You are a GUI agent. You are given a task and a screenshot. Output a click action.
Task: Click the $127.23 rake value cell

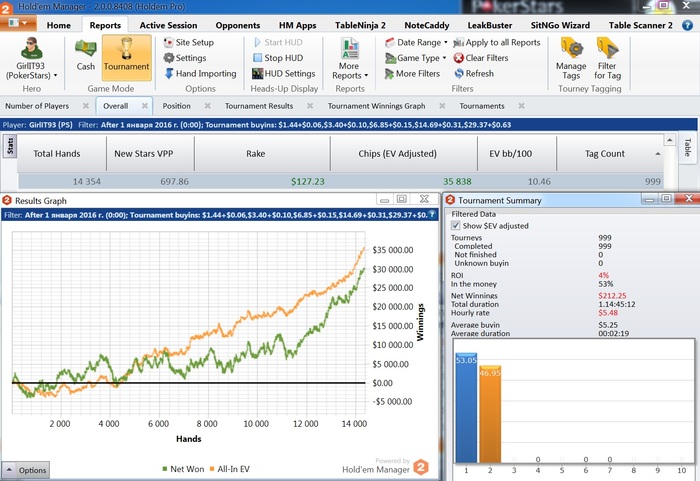[308, 182]
